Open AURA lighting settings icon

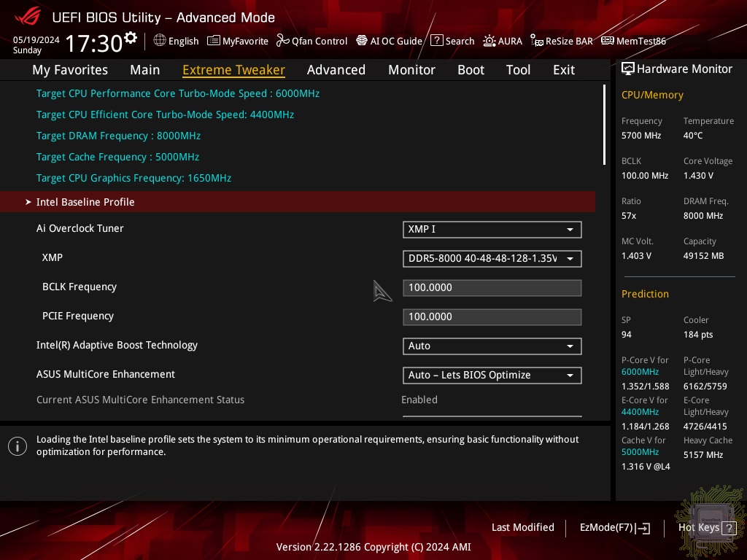coord(489,41)
